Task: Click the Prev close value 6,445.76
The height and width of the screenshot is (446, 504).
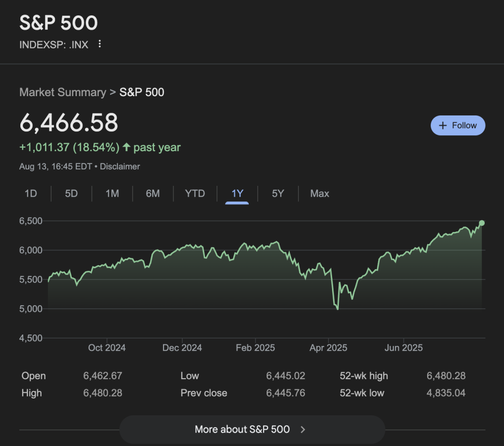Action: [285, 392]
